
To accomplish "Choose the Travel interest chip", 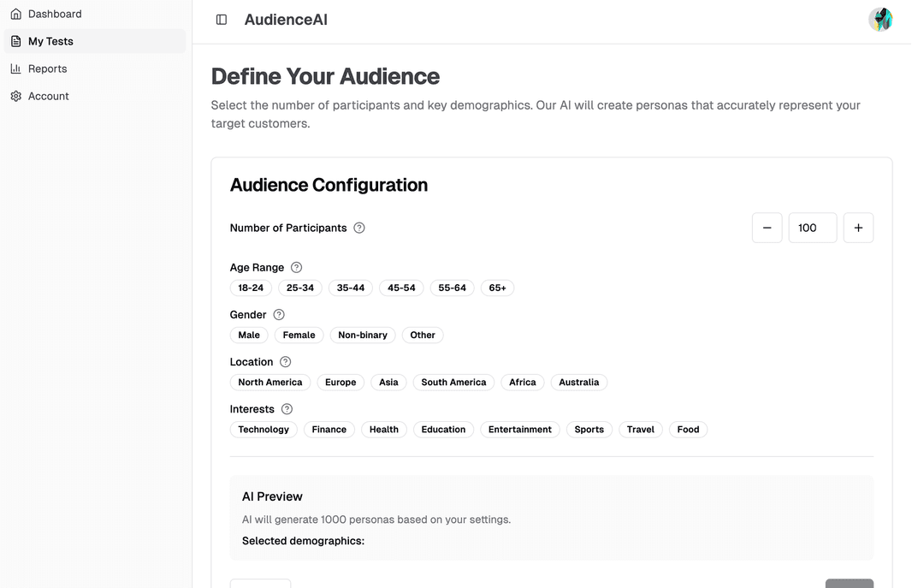I will 641,430.
